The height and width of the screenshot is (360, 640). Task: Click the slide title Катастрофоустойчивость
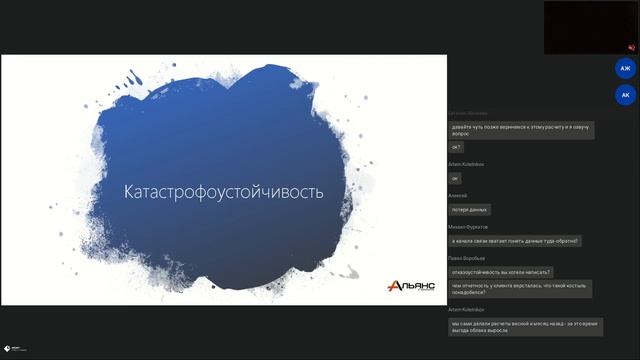click(x=224, y=192)
